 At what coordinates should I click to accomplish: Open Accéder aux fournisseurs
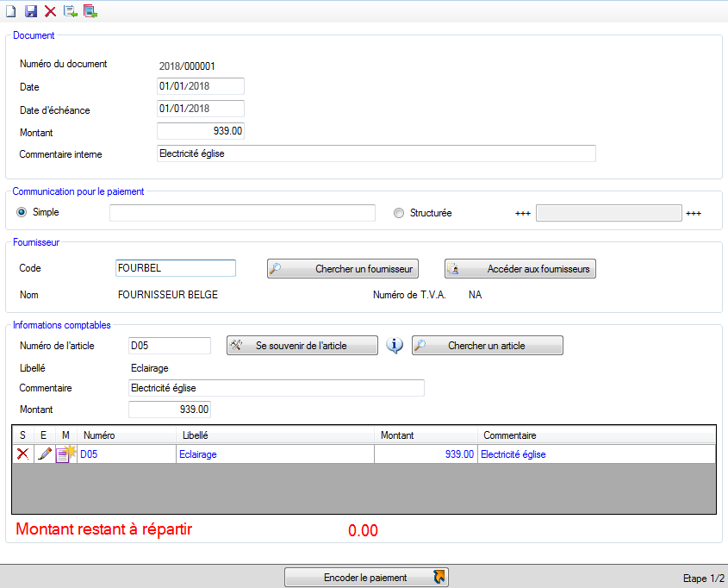point(520,268)
